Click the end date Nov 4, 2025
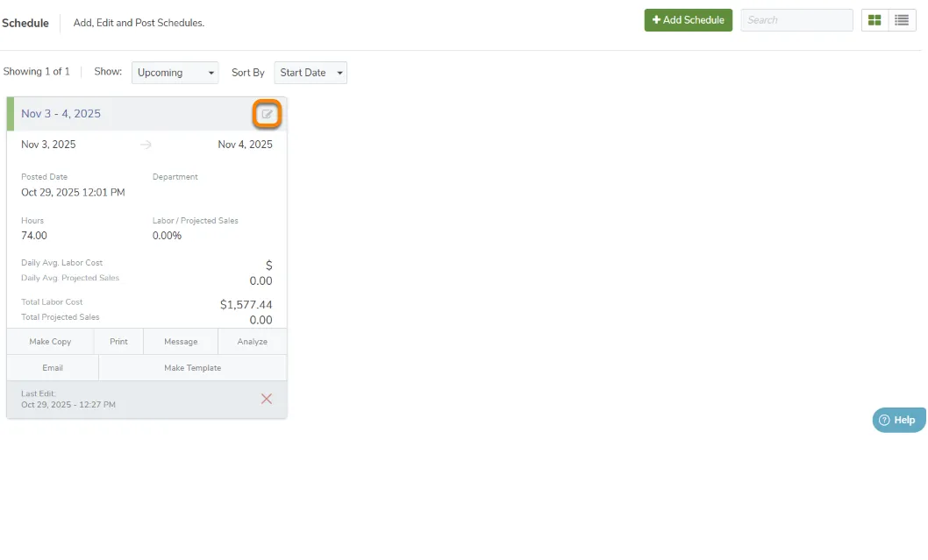The image size is (928, 560). point(245,145)
